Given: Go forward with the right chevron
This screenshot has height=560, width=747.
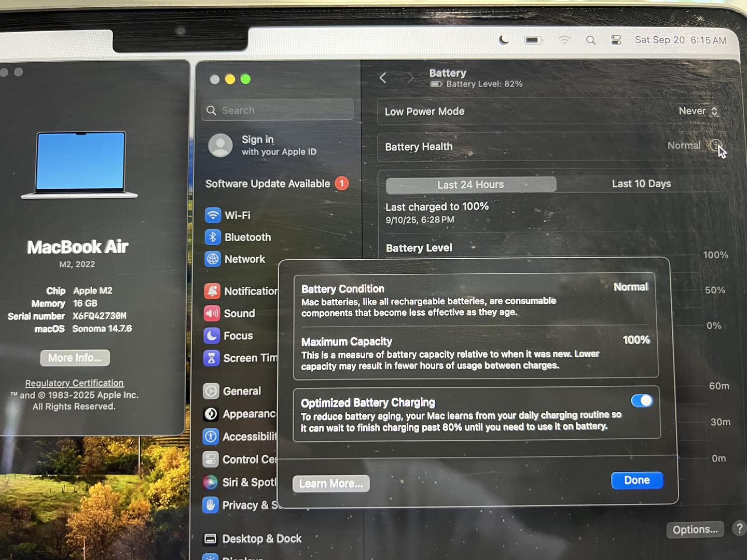Looking at the screenshot, I should (410, 78).
